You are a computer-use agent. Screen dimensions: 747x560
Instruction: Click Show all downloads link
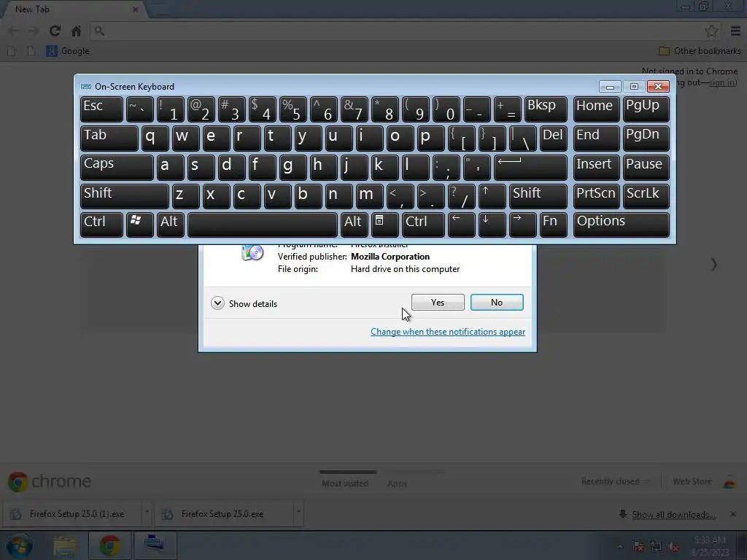pos(673,514)
